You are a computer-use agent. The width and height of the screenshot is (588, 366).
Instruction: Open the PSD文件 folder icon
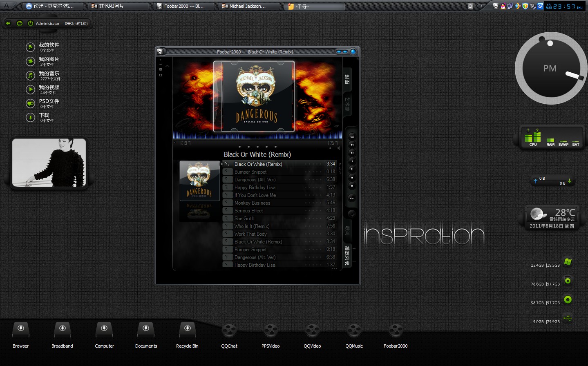30,104
